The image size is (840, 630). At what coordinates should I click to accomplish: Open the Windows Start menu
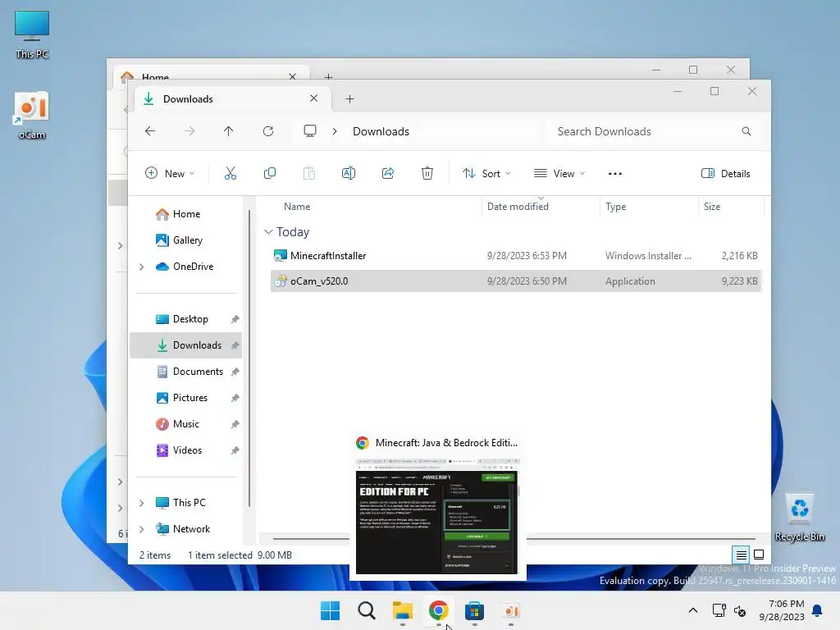tap(330, 610)
